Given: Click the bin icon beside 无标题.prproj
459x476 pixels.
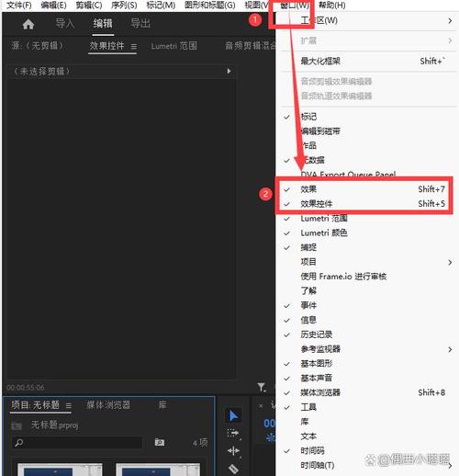Looking at the screenshot, I should click(x=17, y=425).
